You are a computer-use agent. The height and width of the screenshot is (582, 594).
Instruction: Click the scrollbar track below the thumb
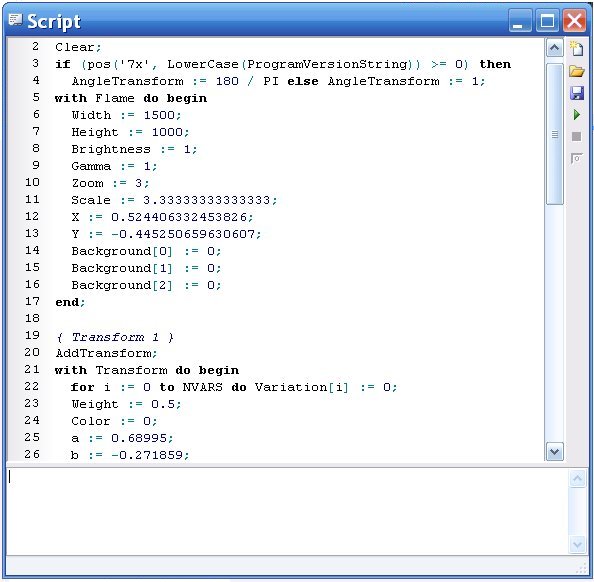click(554, 323)
